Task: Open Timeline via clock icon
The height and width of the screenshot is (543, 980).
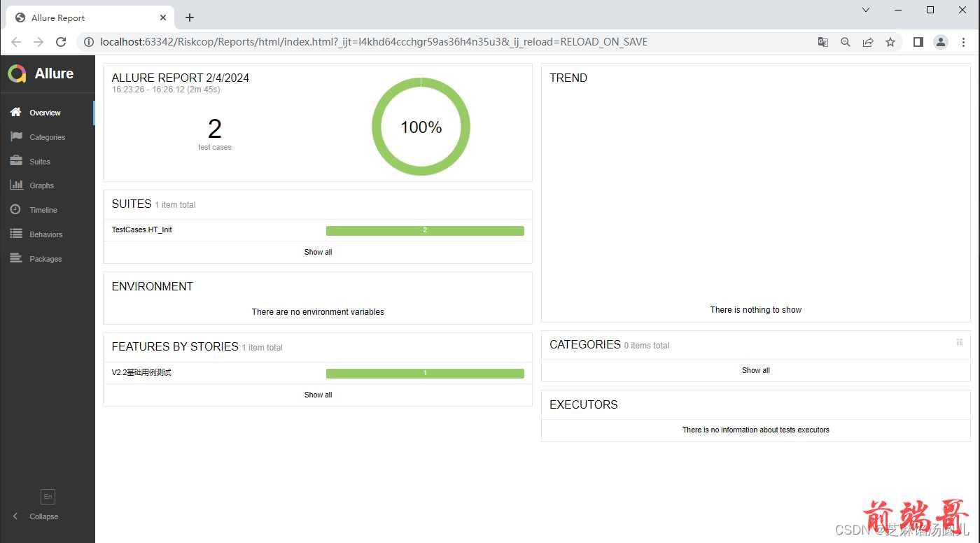Action: pyautogui.click(x=15, y=209)
